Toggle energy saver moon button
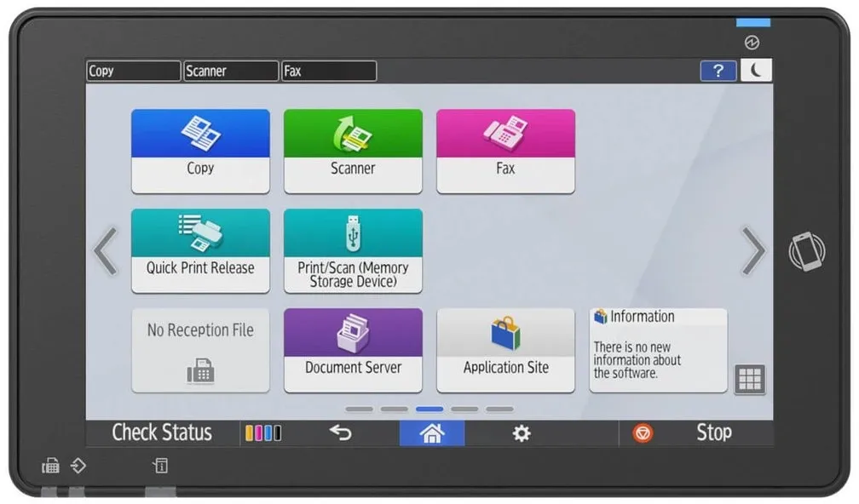Image resolution: width=859 pixels, height=504 pixels. tap(755, 71)
